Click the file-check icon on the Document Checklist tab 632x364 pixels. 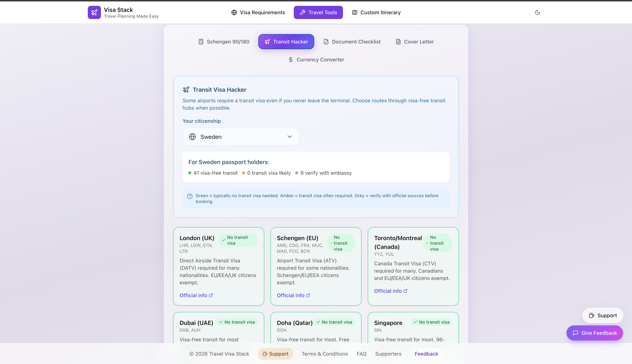pyautogui.click(x=326, y=42)
